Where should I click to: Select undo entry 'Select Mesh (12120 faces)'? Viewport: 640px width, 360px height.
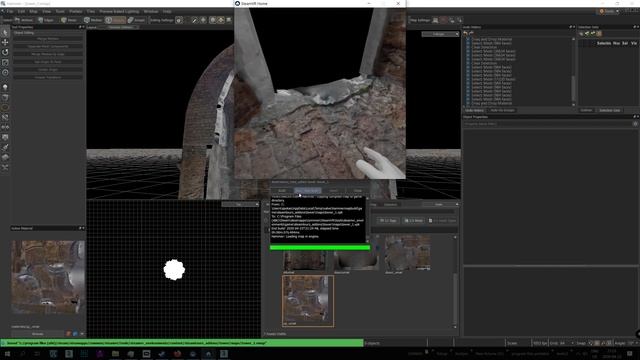tap(493, 79)
